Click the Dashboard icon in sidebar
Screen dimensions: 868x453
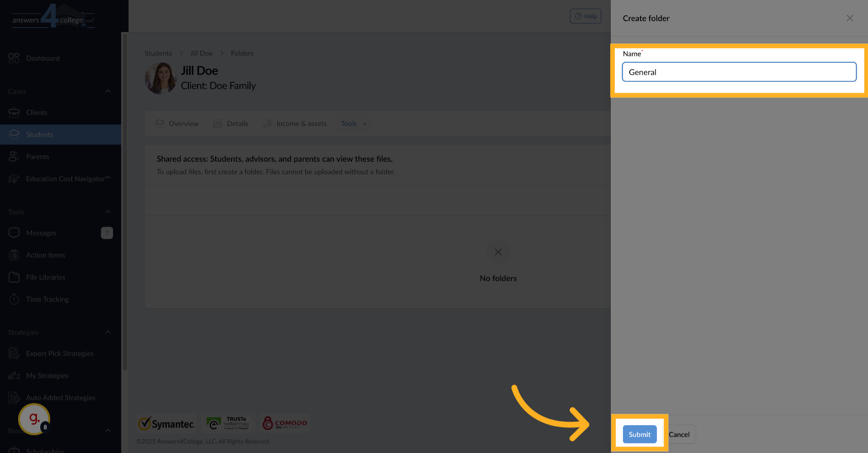click(14, 58)
